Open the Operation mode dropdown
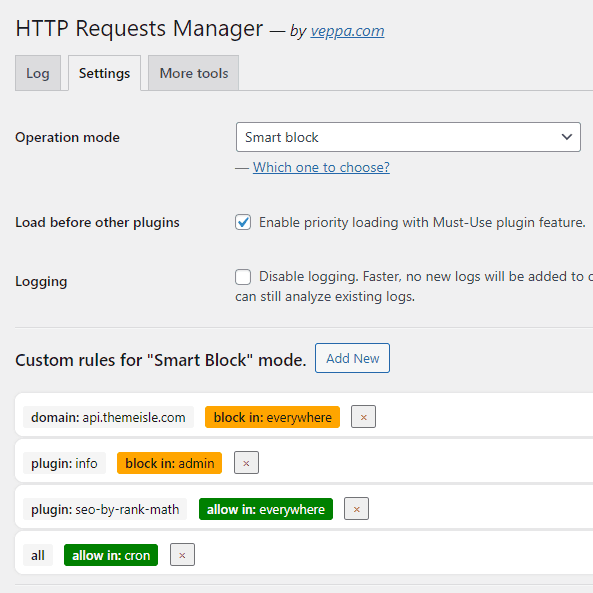The image size is (593, 593). click(x=408, y=137)
